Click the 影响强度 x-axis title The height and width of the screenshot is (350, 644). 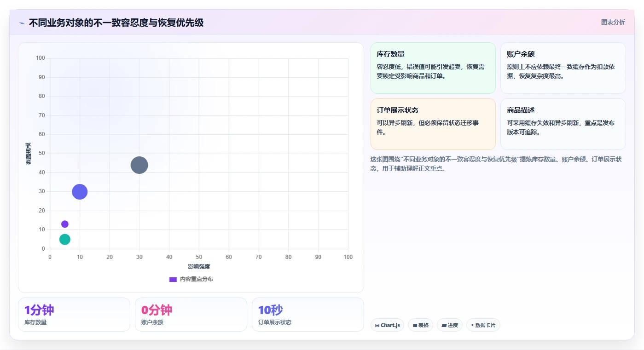pyautogui.click(x=199, y=267)
